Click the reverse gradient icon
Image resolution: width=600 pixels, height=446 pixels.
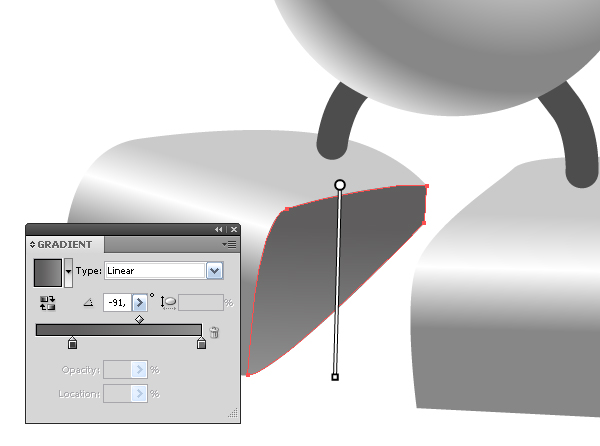[x=48, y=303]
